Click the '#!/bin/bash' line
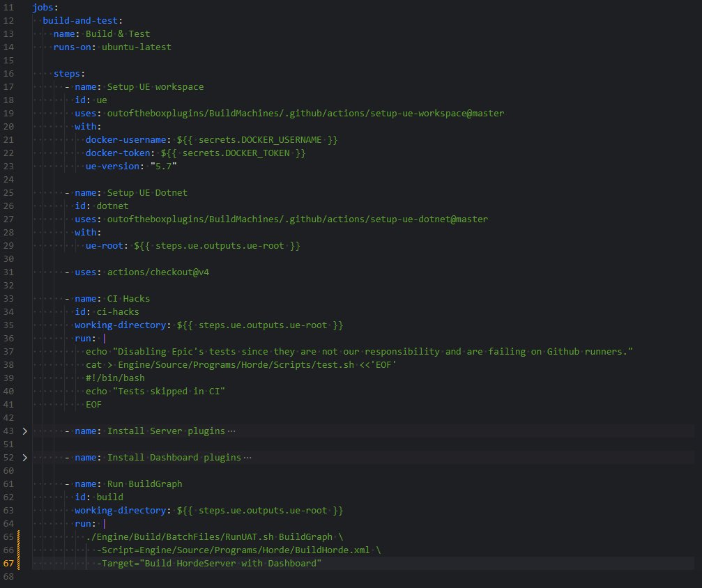The width and height of the screenshot is (702, 588). pos(115,378)
